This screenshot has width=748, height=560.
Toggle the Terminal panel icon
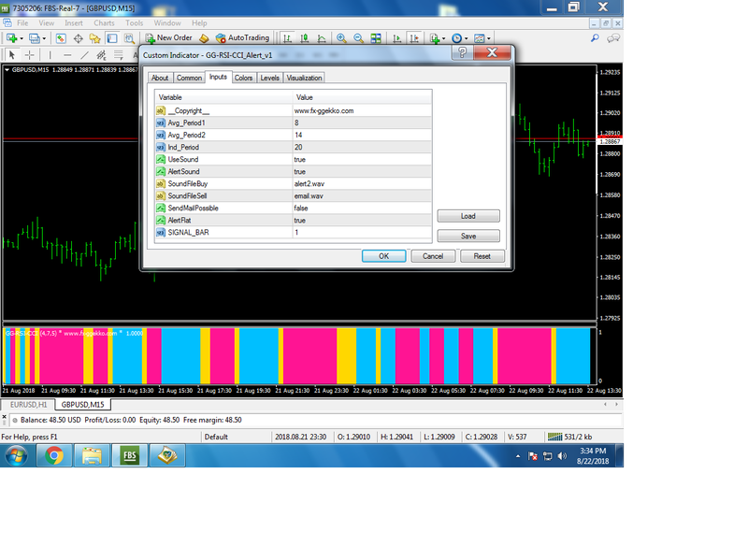coord(112,38)
